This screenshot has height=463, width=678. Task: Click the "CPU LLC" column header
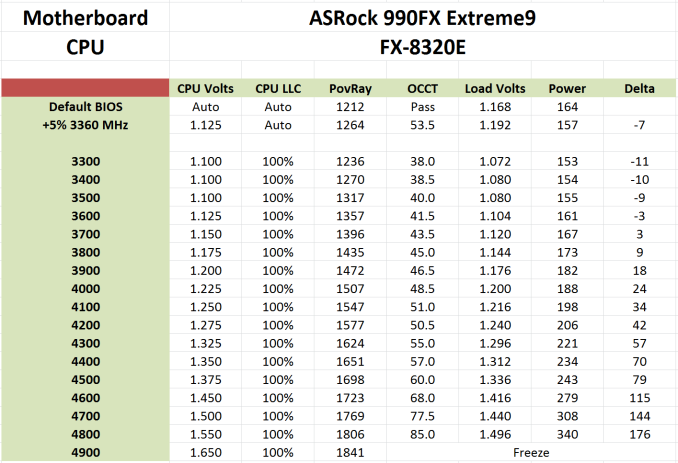[278, 89]
